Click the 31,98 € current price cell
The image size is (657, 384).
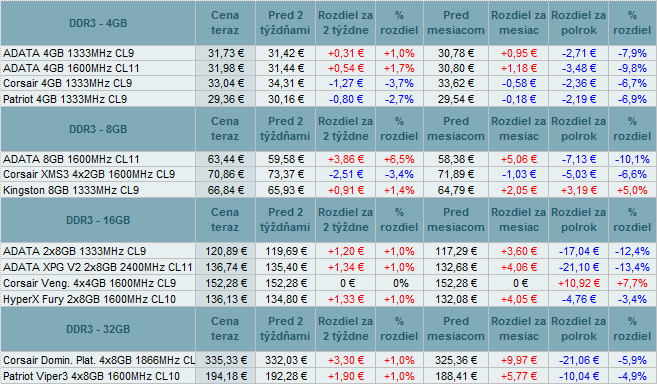click(225, 68)
